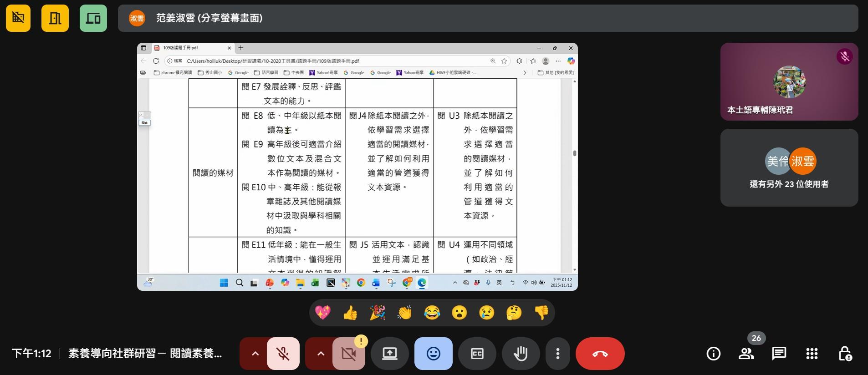Open host controls lock icon
This screenshot has height=375, width=868.
pyautogui.click(x=845, y=354)
